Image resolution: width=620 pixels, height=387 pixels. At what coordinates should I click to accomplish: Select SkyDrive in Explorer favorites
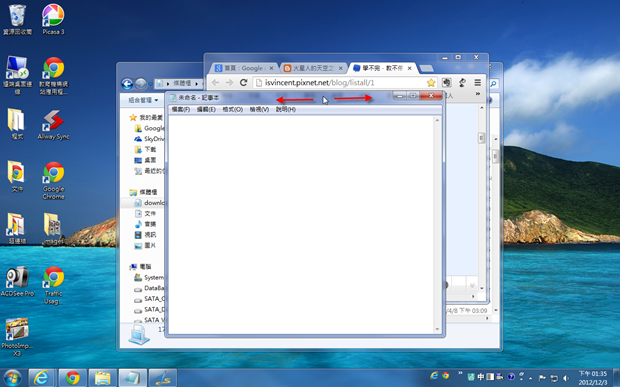click(149, 139)
